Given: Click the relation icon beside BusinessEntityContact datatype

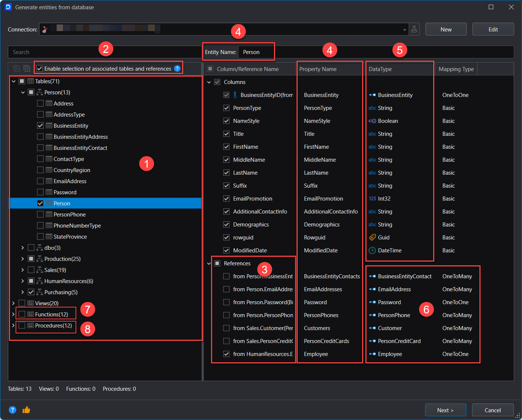Looking at the screenshot, I should (x=372, y=276).
